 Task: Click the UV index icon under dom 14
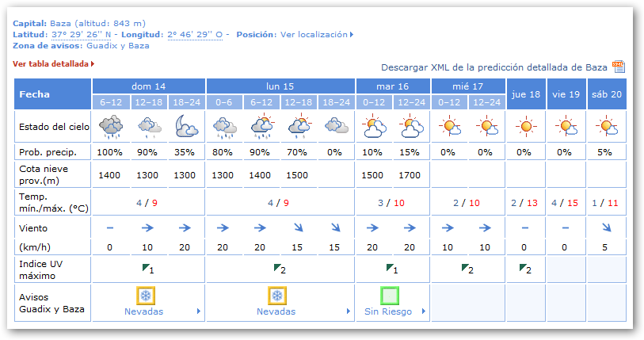(x=147, y=269)
